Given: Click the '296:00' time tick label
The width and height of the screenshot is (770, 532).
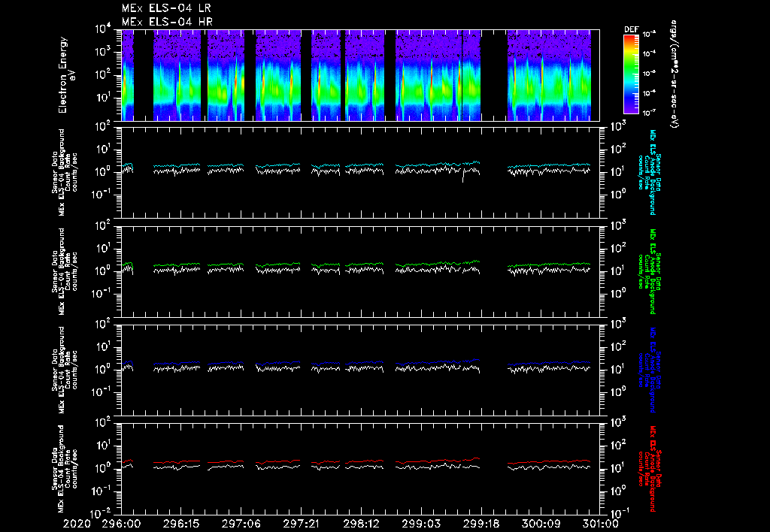Looking at the screenshot, I should [x=121, y=524].
